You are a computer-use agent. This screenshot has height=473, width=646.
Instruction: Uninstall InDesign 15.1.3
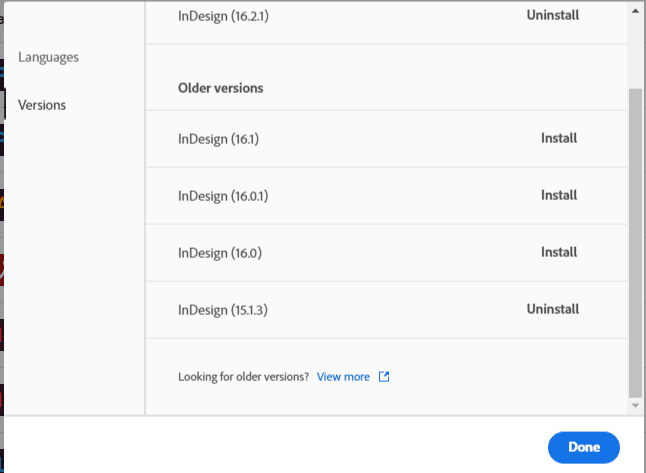[x=553, y=310]
